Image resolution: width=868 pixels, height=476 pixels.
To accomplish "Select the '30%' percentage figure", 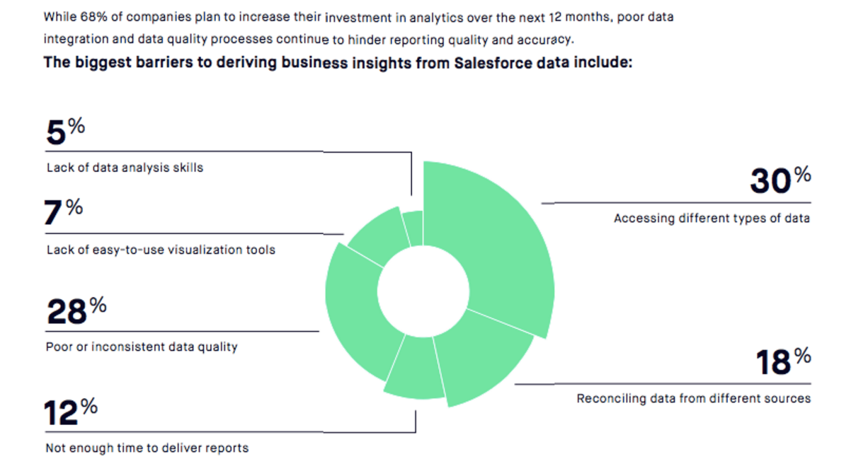I will click(x=780, y=181).
